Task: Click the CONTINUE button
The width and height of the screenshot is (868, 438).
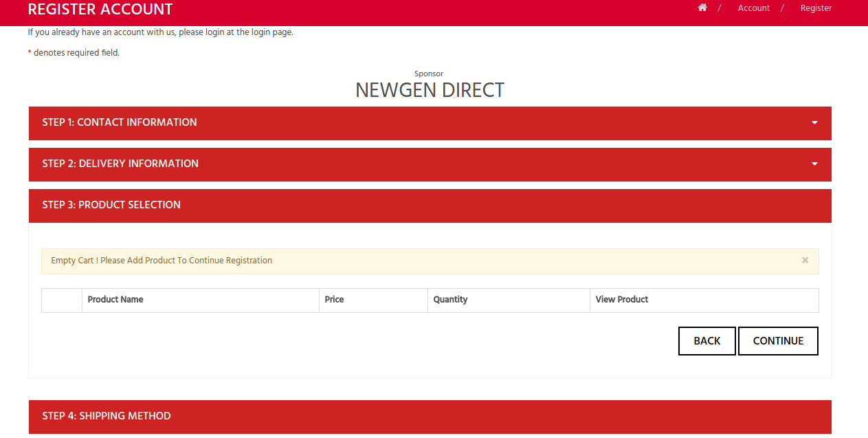Action: point(778,341)
